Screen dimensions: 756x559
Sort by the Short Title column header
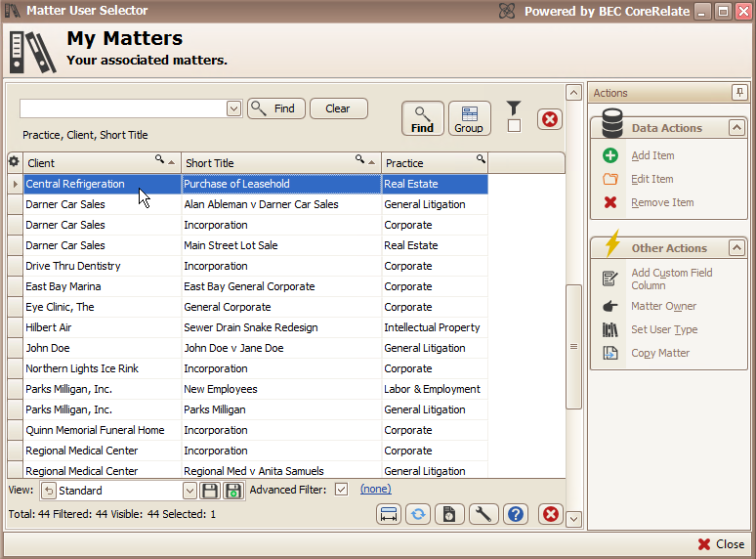click(281, 163)
